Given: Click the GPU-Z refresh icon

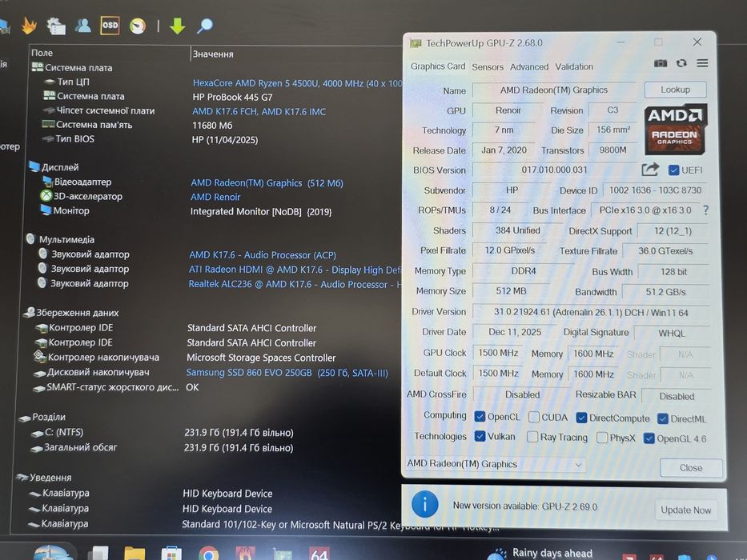Looking at the screenshot, I should [681, 63].
